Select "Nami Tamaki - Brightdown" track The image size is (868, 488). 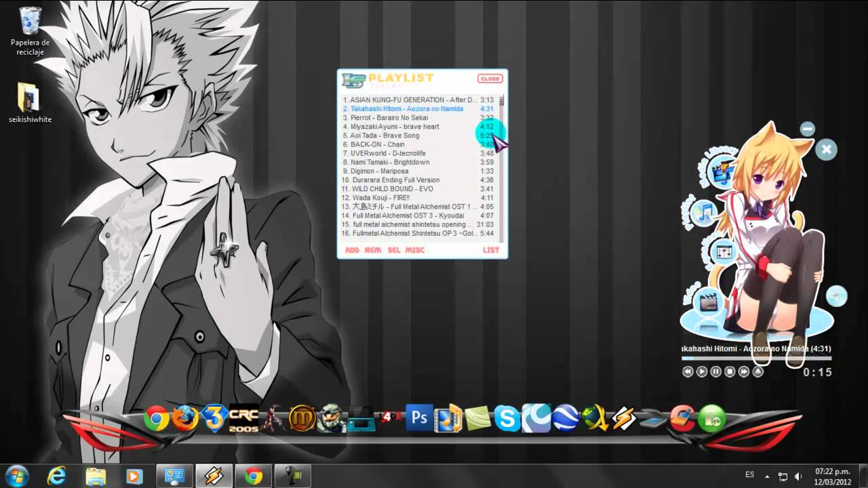click(418, 162)
